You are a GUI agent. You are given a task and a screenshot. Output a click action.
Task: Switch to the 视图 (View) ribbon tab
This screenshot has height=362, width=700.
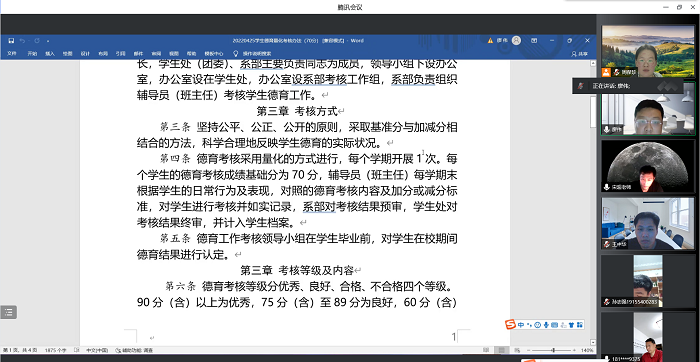[174, 54]
